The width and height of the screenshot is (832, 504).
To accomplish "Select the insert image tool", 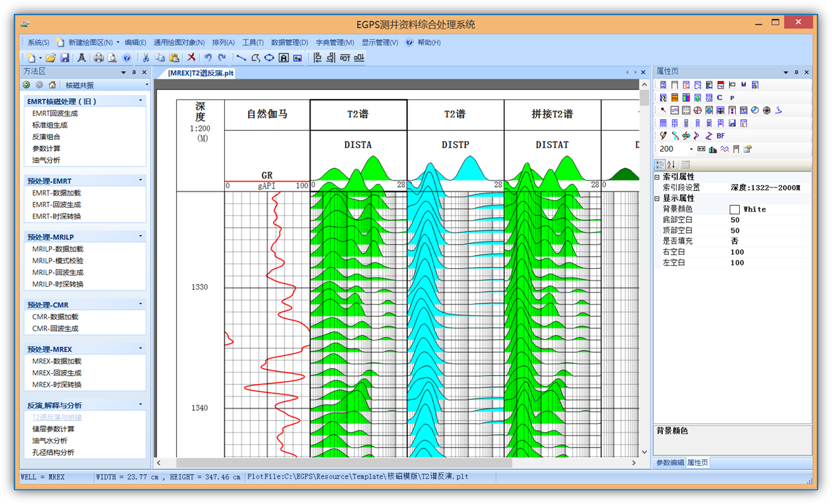I will click(297, 58).
